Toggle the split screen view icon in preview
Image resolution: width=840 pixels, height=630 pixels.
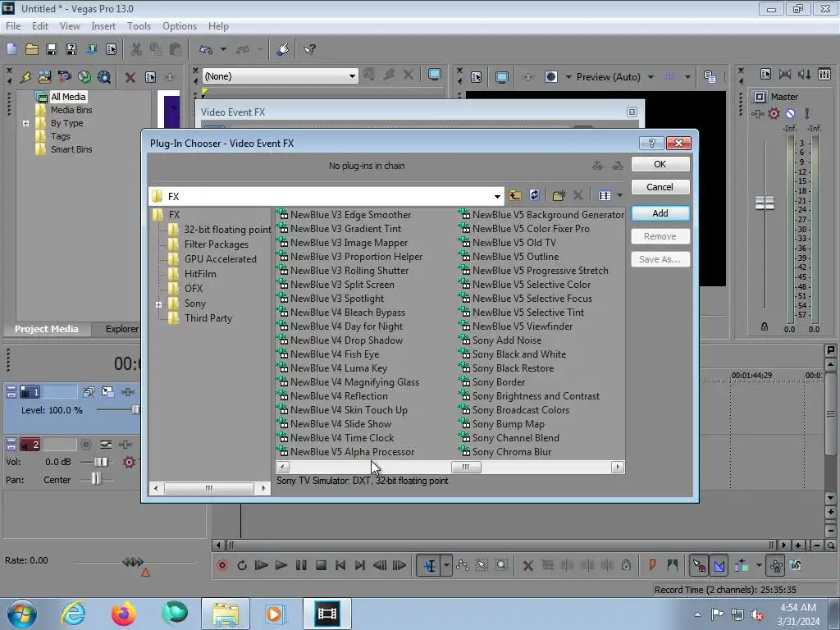pyautogui.click(x=551, y=77)
